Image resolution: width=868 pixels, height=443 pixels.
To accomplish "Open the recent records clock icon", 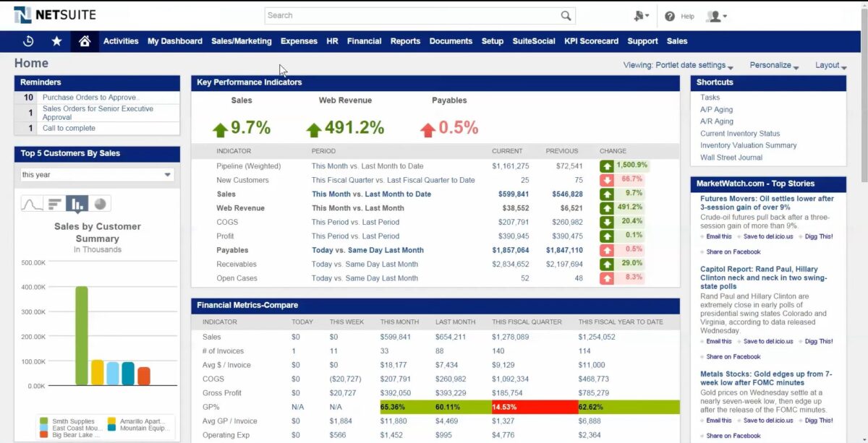I will pos(29,41).
